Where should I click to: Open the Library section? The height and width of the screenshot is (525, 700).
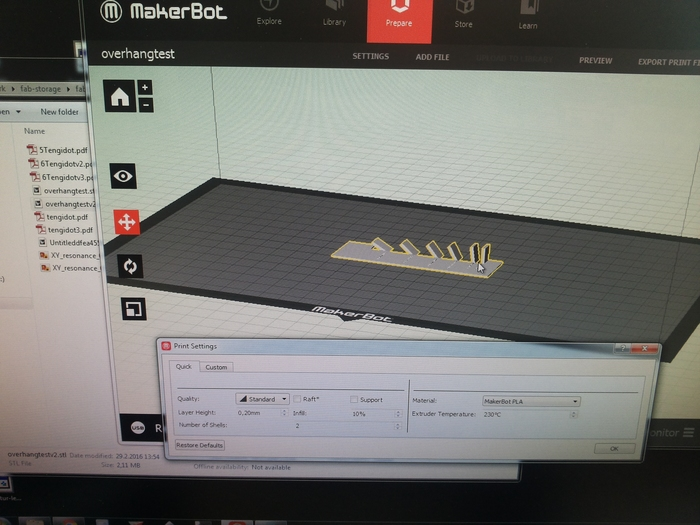point(334,13)
